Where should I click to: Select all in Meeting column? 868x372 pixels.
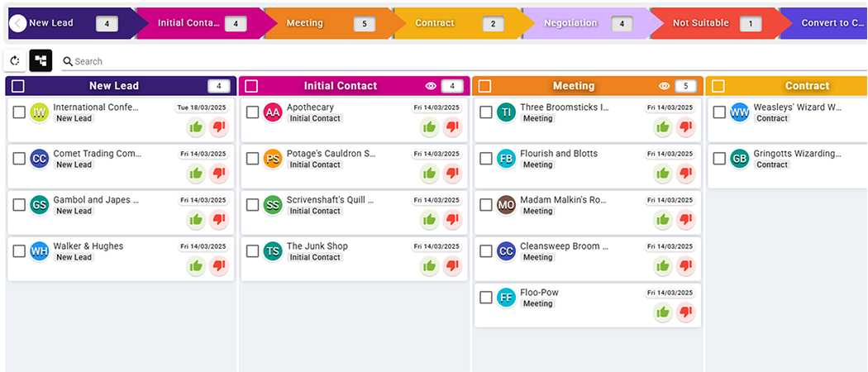click(x=485, y=86)
